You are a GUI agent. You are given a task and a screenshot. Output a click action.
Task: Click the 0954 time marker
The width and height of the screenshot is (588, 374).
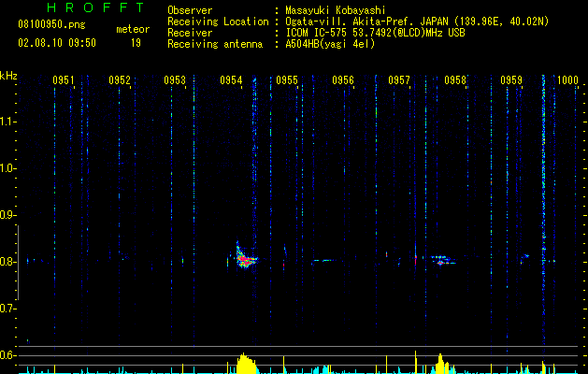tap(231, 80)
